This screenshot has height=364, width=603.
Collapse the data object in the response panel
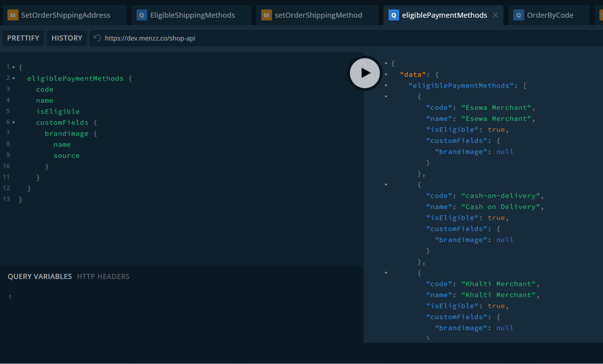pos(386,74)
